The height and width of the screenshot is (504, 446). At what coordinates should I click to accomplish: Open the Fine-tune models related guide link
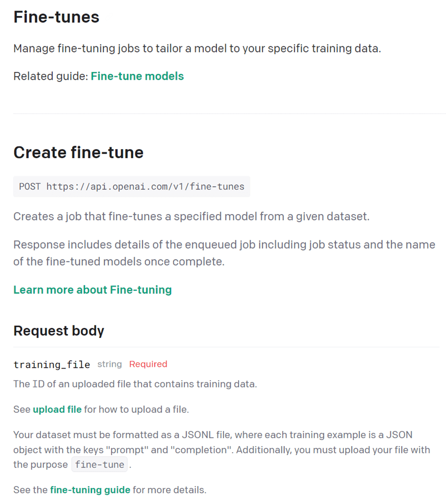click(x=137, y=76)
